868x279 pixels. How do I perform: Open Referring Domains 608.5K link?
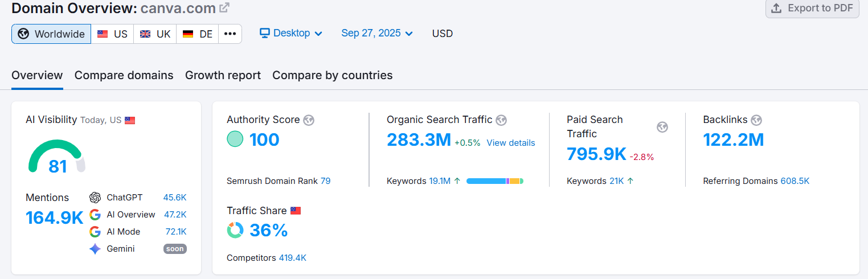click(795, 181)
